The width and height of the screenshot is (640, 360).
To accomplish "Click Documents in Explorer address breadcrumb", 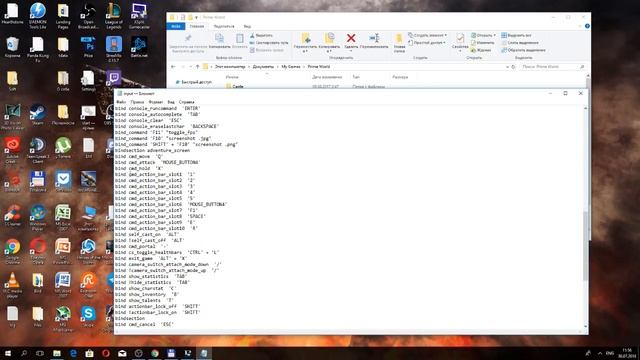I will (263, 67).
